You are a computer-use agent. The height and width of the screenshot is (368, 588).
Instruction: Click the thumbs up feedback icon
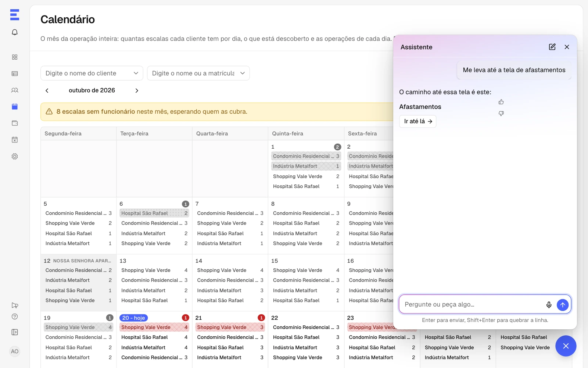click(501, 102)
